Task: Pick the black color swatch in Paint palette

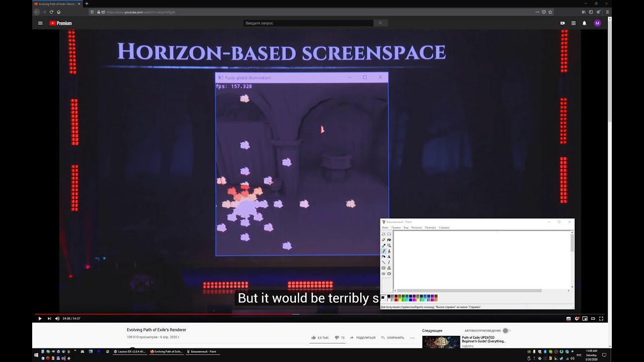Action: click(x=389, y=296)
